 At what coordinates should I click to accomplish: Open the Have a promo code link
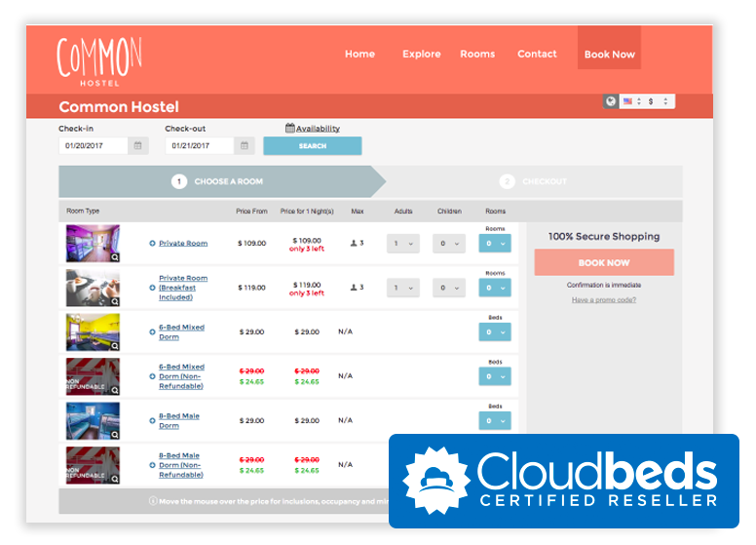tap(604, 300)
